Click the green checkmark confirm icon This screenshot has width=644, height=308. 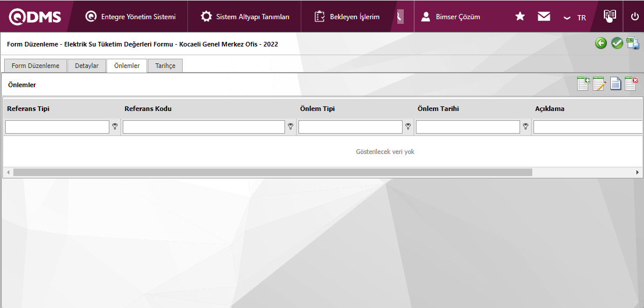coord(617,44)
